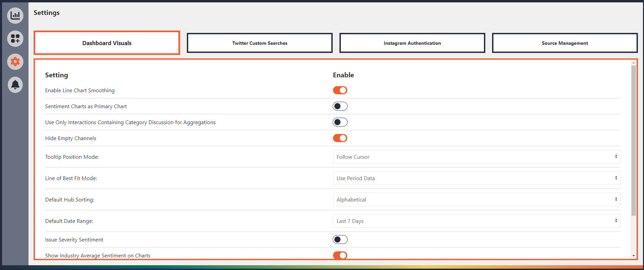This screenshot has height=270, width=644.
Task: Click the Show Industry Average Sentiment on Charts label
Action: (98, 255)
